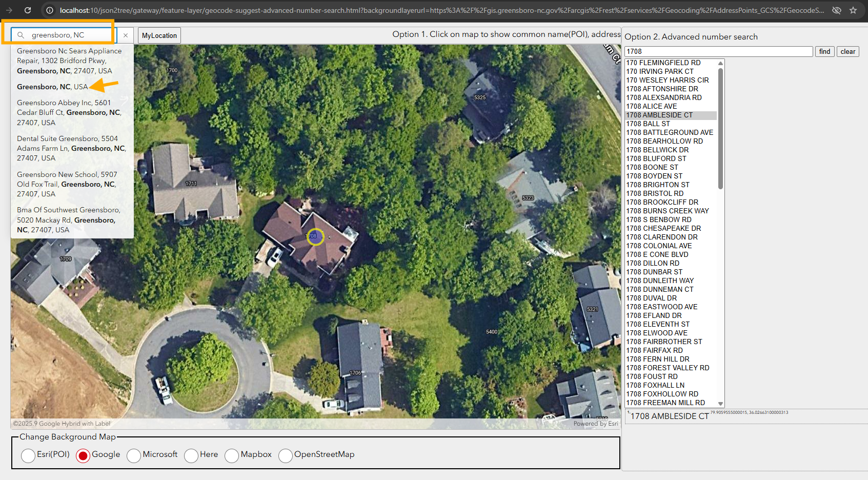Screen dimensions: 868x480
Task: Click the search magnifier icon
Action: pos(21,35)
